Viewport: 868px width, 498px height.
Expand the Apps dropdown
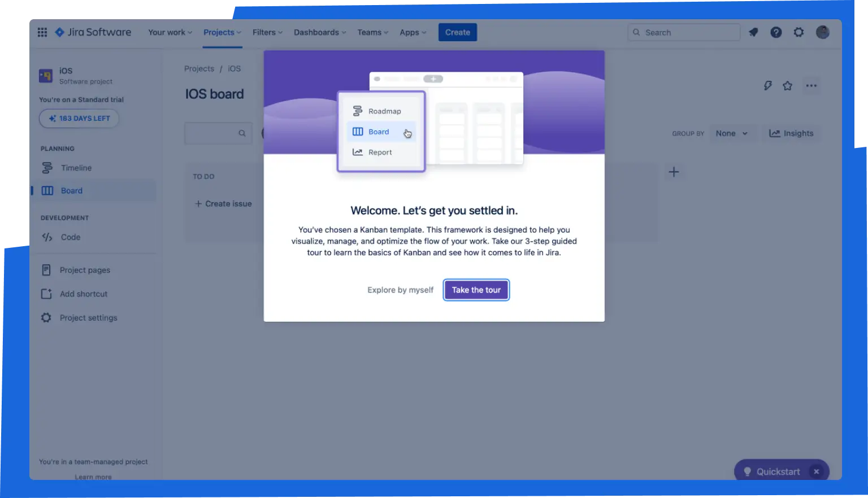[x=413, y=32]
